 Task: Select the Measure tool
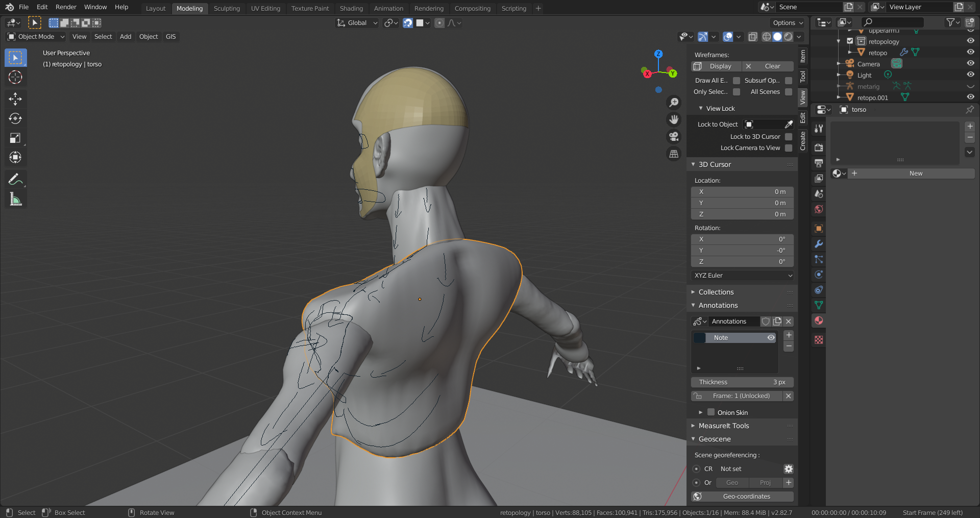pyautogui.click(x=15, y=200)
